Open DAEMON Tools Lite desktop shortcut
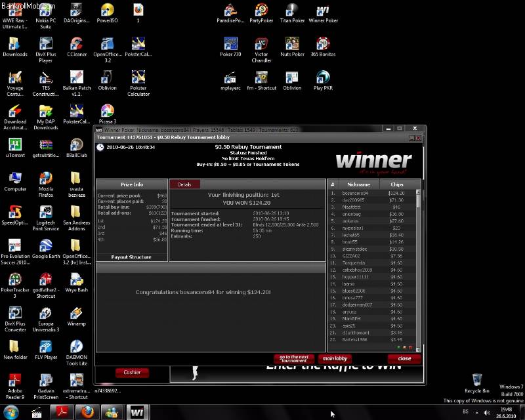 click(77, 353)
